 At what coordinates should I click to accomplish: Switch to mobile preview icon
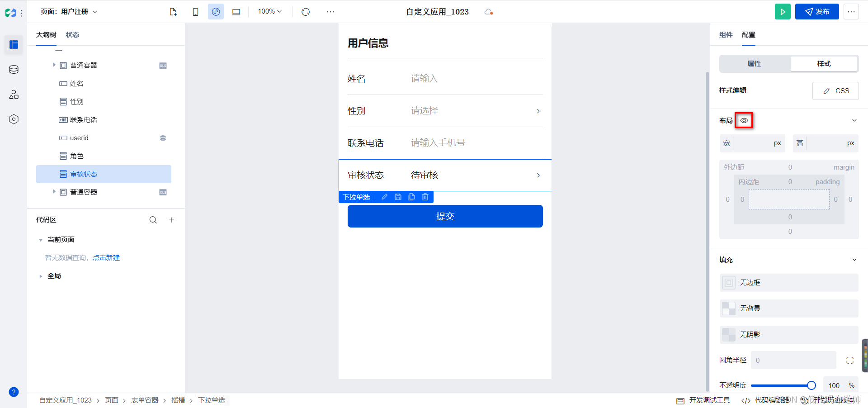pos(195,12)
